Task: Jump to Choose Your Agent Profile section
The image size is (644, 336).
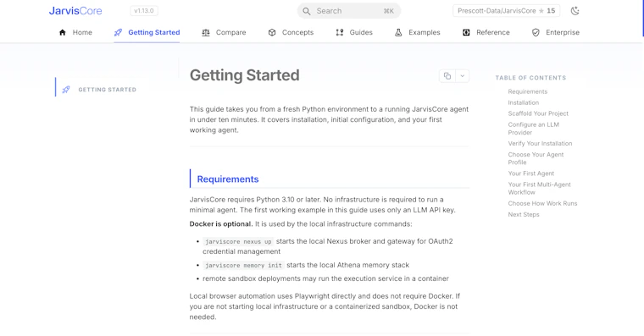Action: [x=536, y=158]
